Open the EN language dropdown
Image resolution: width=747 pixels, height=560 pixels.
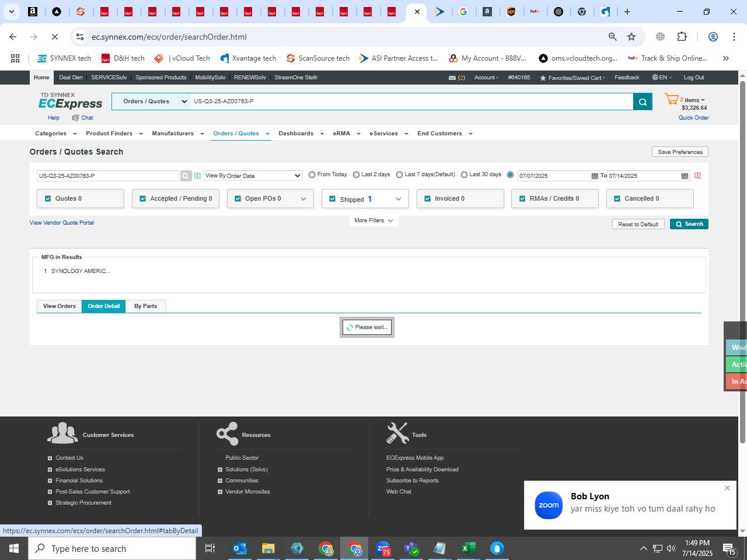tap(662, 78)
